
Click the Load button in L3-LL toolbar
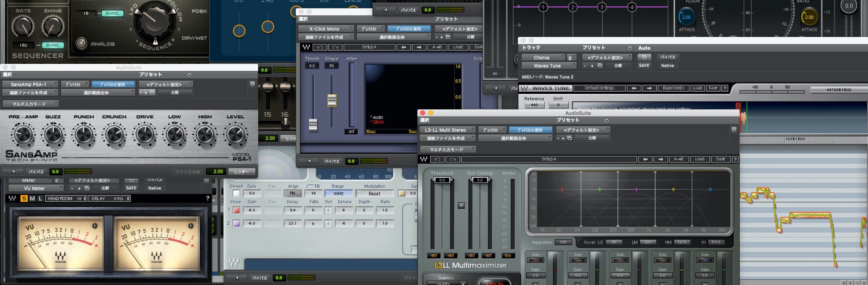(x=700, y=159)
